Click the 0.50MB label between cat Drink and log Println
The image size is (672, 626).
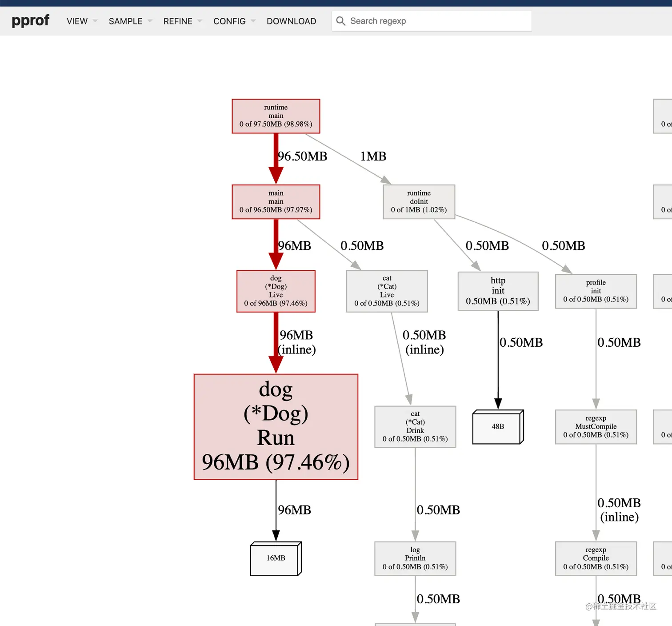click(x=438, y=510)
